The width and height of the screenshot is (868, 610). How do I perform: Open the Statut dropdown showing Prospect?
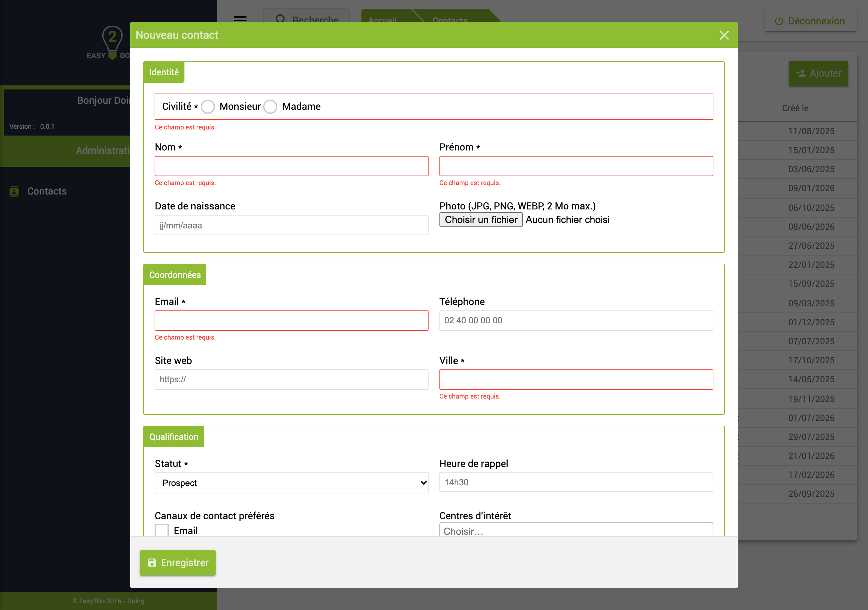(x=292, y=483)
